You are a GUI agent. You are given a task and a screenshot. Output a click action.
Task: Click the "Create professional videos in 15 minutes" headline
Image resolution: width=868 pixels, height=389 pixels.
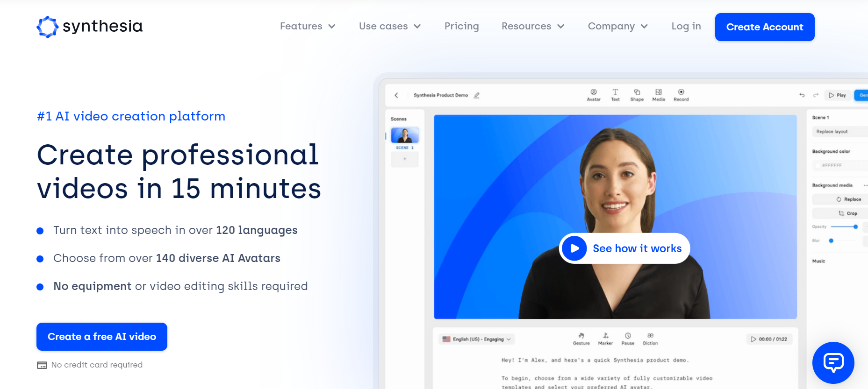pyautogui.click(x=179, y=171)
